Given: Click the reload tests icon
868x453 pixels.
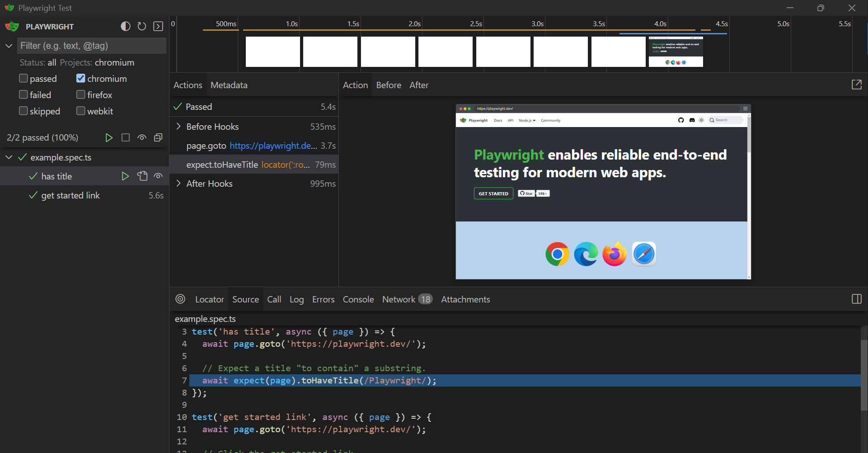Looking at the screenshot, I should (142, 27).
